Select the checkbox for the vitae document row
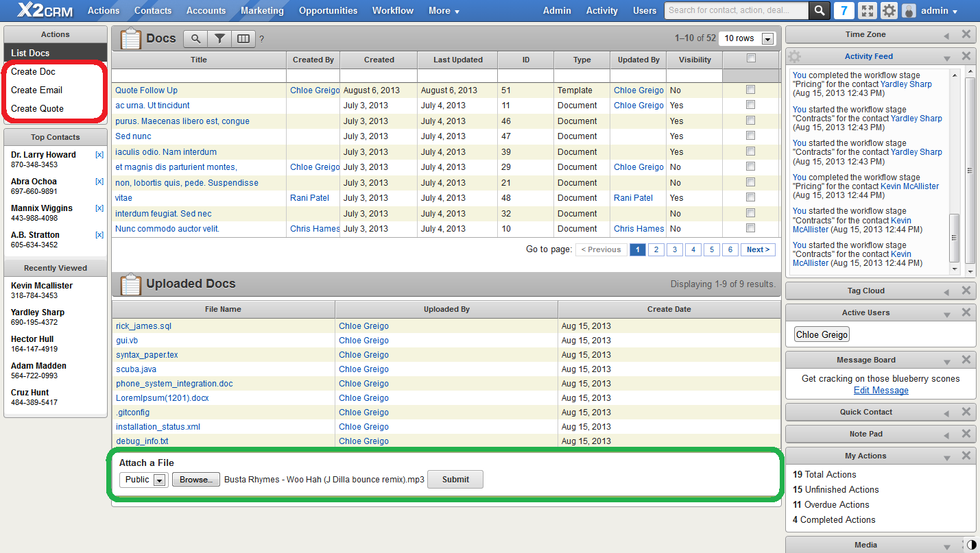 pyautogui.click(x=750, y=198)
